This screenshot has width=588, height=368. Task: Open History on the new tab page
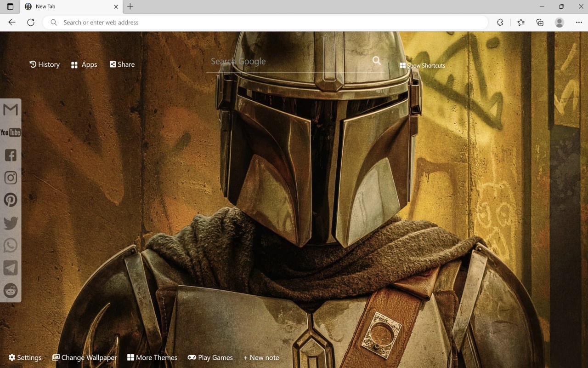(45, 64)
